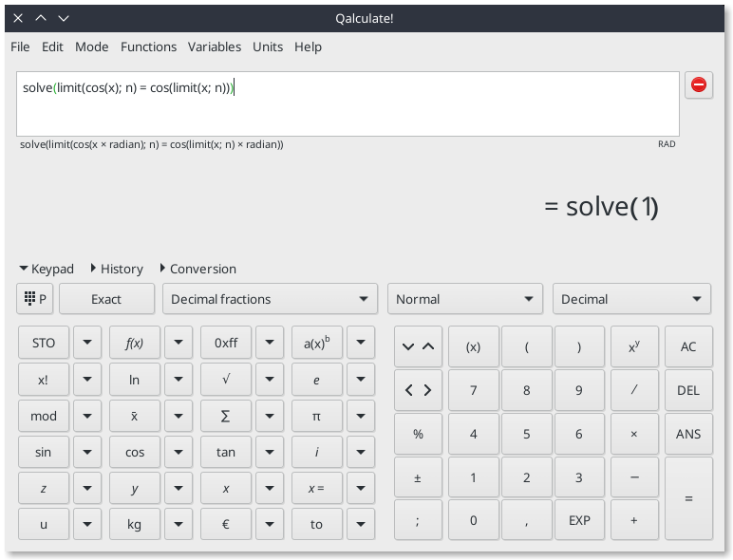Click the 0xff number base button
The height and width of the screenshot is (560, 733).
[226, 343]
